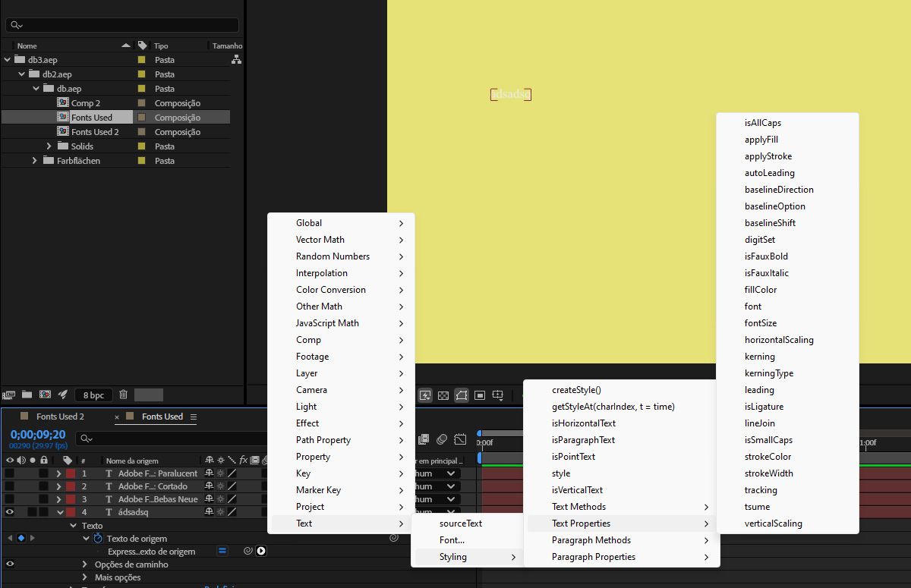Click the 8 bpc color depth button

(94, 395)
